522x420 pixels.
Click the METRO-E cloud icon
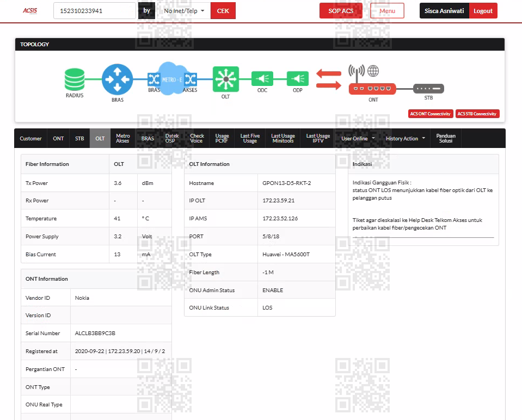tap(172, 78)
